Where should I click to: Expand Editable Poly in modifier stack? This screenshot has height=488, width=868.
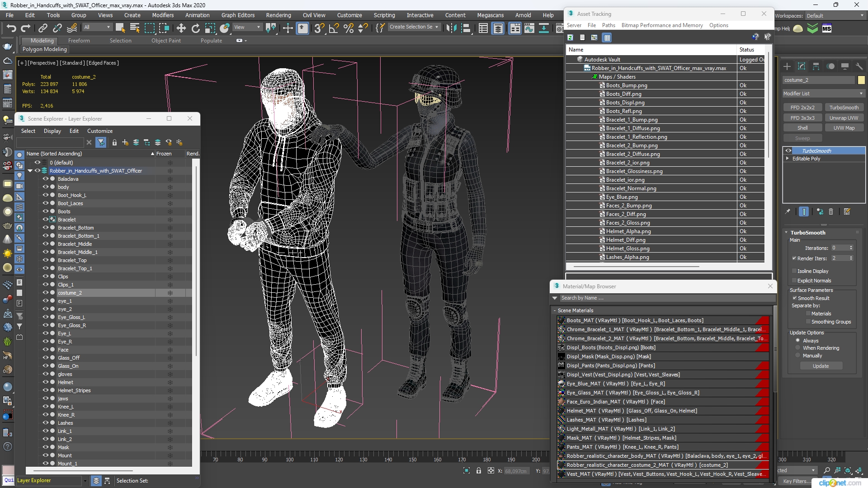point(788,159)
